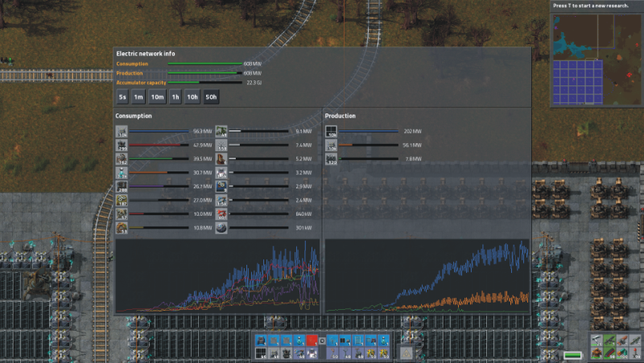The height and width of the screenshot is (363, 644).
Task: Click the Production history graph
Action: [x=427, y=276]
